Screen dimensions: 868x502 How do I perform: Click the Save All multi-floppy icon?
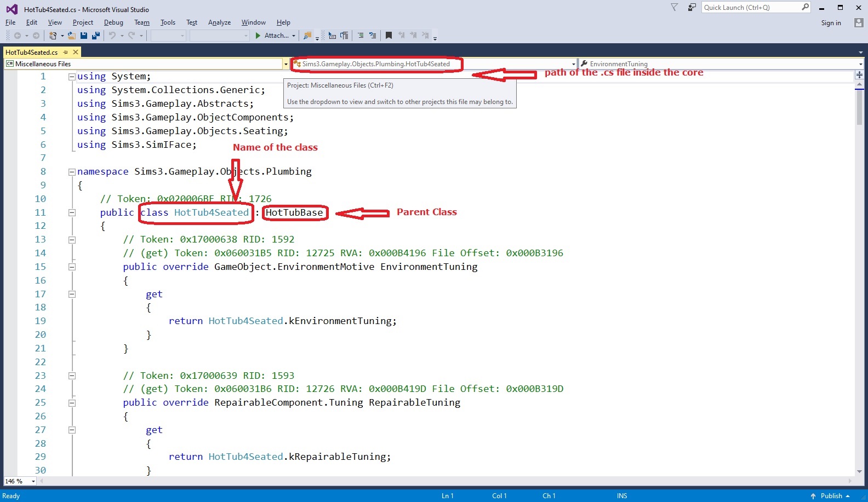point(96,36)
